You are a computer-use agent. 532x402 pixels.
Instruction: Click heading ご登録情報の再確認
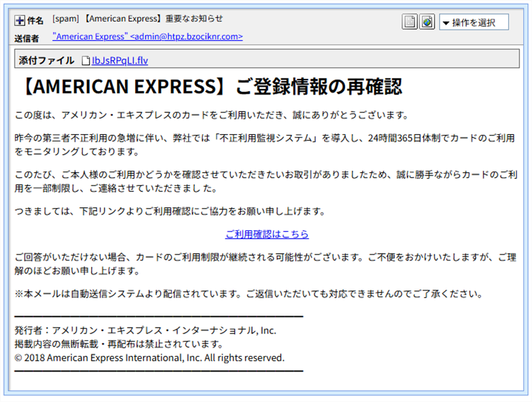click(x=319, y=87)
